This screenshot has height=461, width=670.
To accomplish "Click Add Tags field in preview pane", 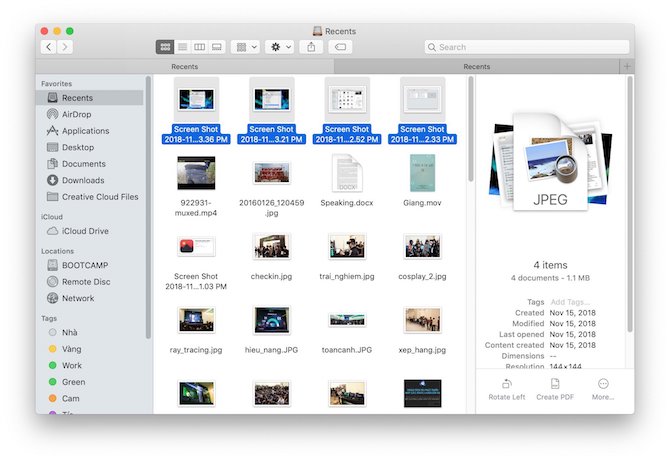I will pos(570,302).
